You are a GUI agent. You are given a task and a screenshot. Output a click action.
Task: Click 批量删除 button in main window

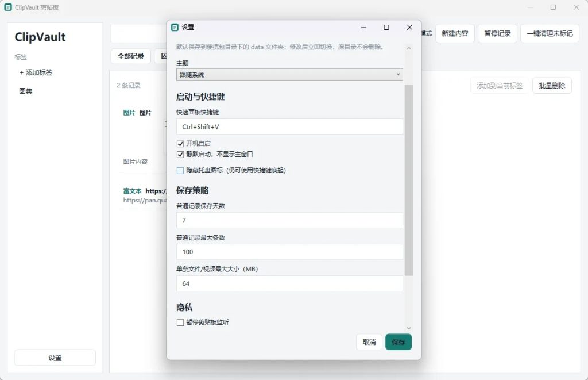(x=552, y=86)
